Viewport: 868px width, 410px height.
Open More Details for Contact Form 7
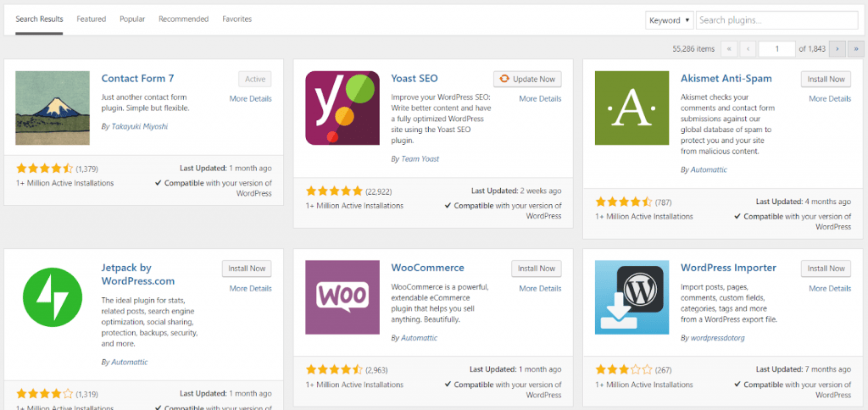click(251, 99)
